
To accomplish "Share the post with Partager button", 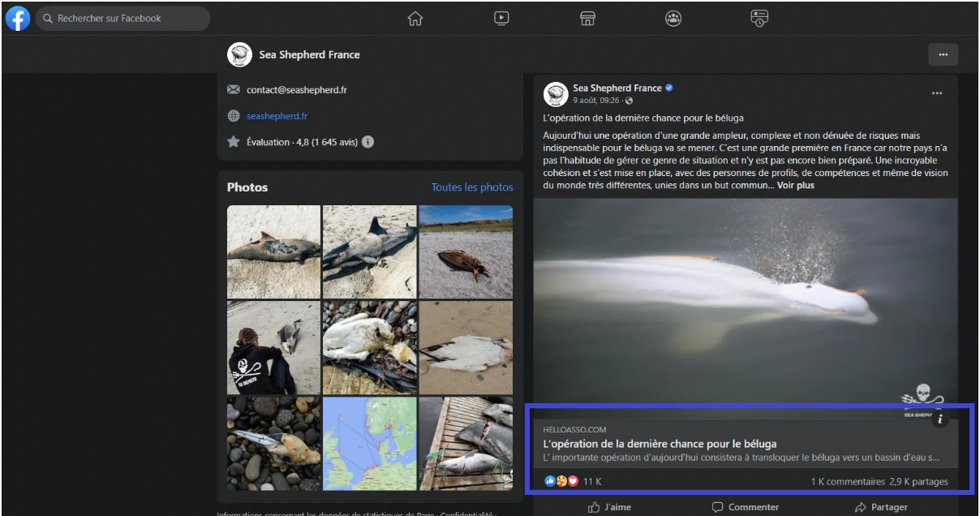I will 881,507.
